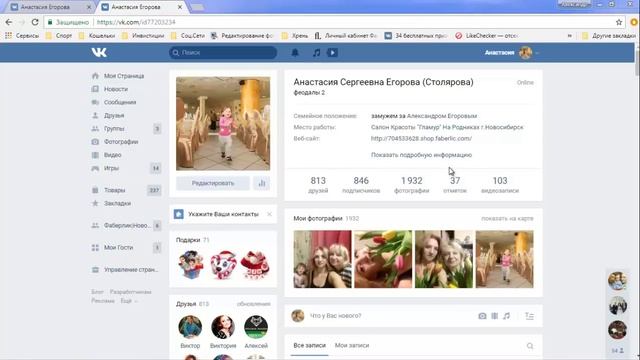
Task: Switch to the first Анастасия Егорова browser tab
Action: click(x=50, y=7)
